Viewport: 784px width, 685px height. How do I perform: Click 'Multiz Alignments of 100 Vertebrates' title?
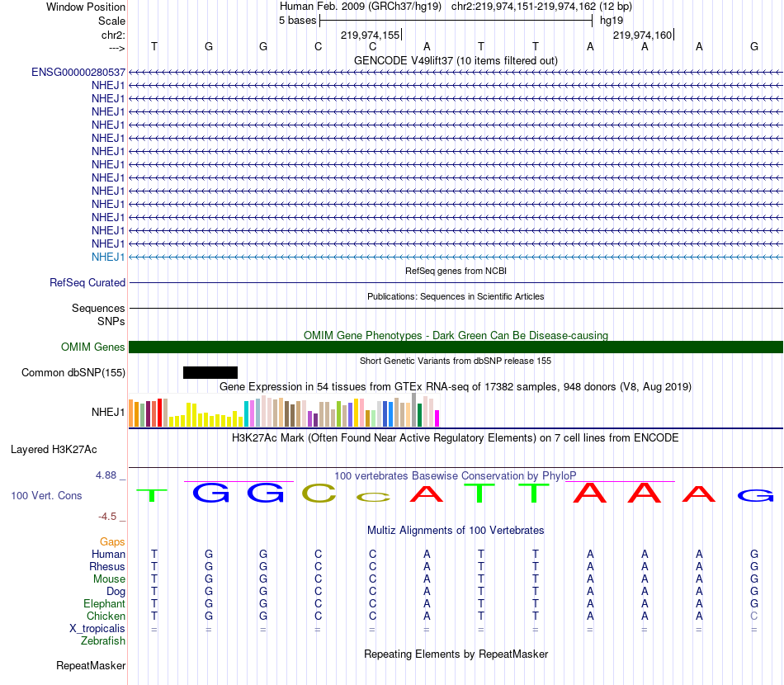[x=456, y=531]
